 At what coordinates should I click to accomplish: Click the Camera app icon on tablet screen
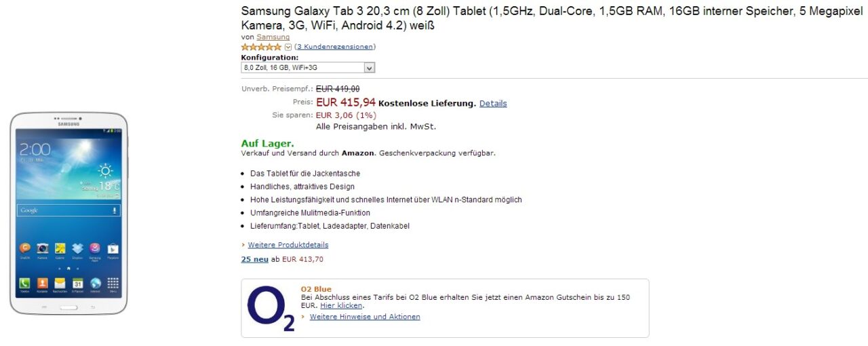(43, 248)
